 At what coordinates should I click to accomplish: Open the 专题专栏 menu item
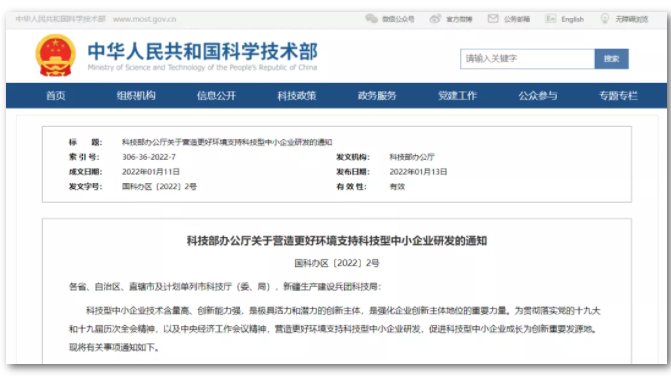[x=618, y=95]
